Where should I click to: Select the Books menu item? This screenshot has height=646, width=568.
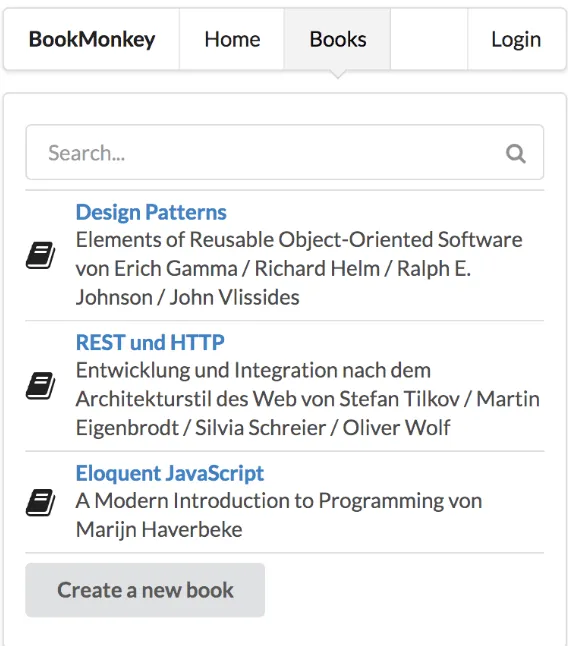click(x=338, y=40)
